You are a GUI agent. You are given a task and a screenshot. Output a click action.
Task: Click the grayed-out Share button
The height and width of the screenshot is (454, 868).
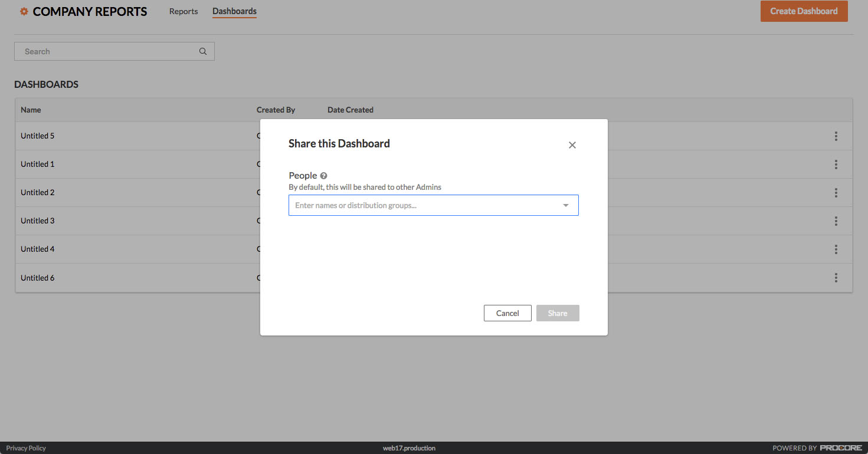point(558,313)
